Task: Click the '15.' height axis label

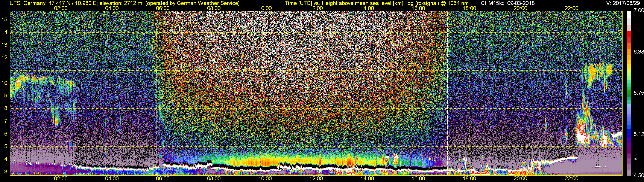Action: [x=5, y=20]
